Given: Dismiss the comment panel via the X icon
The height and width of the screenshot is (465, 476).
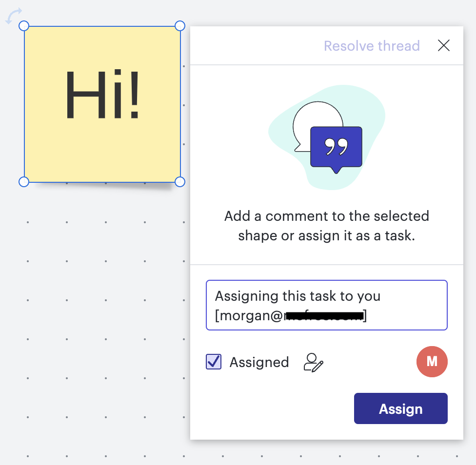Looking at the screenshot, I should (444, 45).
